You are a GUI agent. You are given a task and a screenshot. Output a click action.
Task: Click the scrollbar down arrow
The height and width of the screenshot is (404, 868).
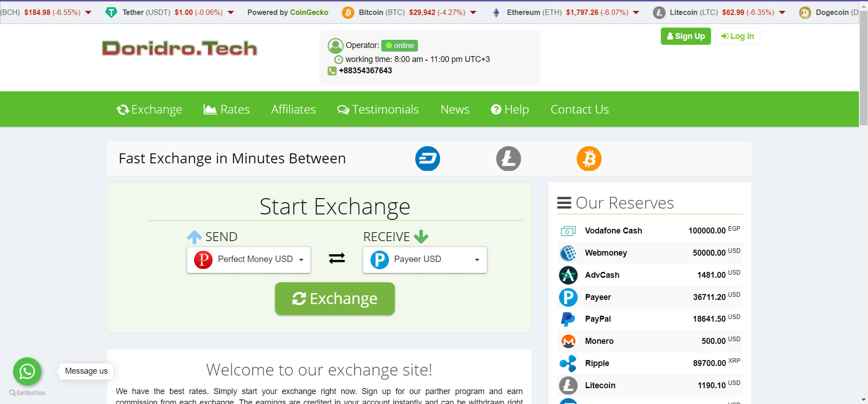tap(863, 399)
